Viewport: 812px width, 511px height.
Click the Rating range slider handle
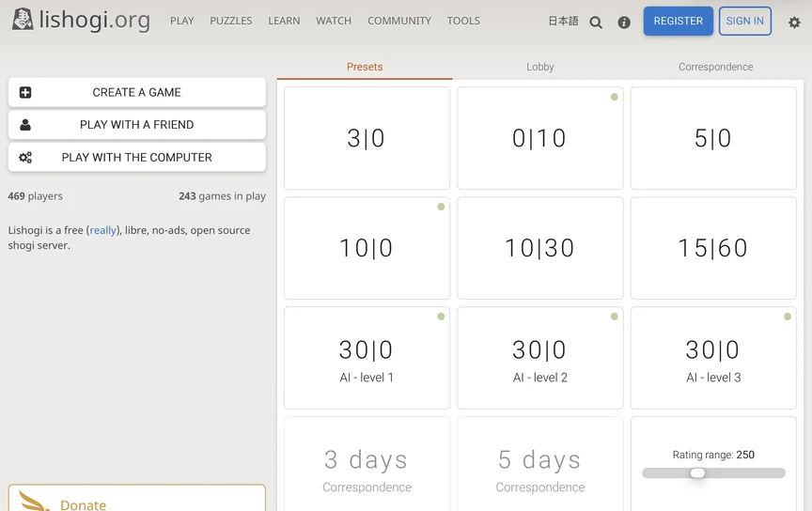click(x=697, y=473)
